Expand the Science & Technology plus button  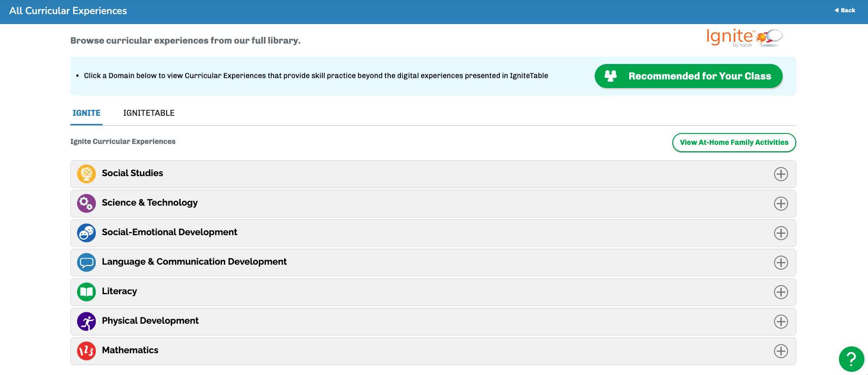(781, 203)
